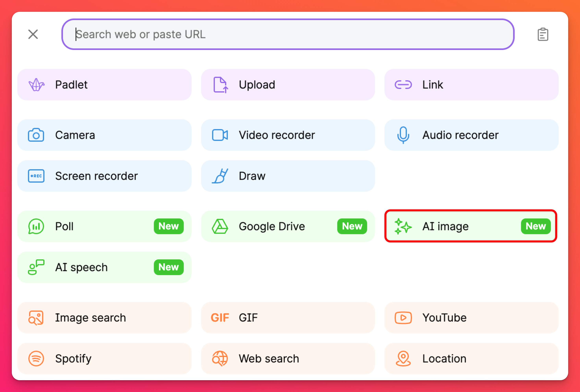Open the Audio recorder microphone
Image resolution: width=580 pixels, height=392 pixels.
[471, 135]
